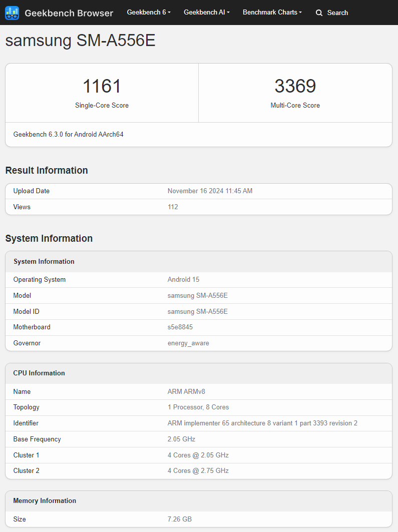
Task: Open the Benchmark Charts dropdown
Action: click(x=272, y=13)
